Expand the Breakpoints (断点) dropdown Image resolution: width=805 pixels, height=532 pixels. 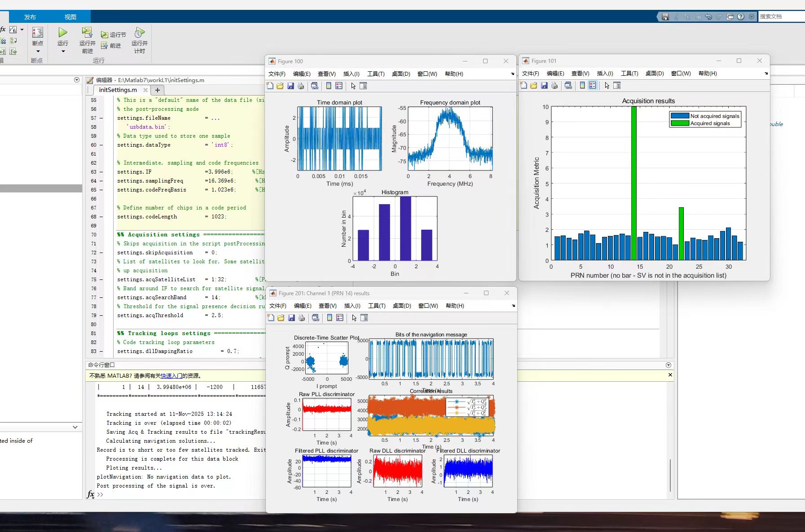point(38,51)
